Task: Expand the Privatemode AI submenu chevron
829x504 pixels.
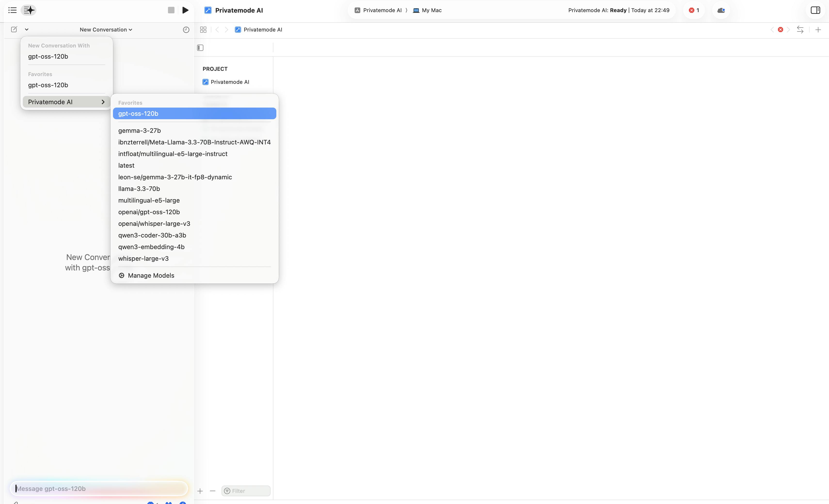Action: (x=103, y=102)
